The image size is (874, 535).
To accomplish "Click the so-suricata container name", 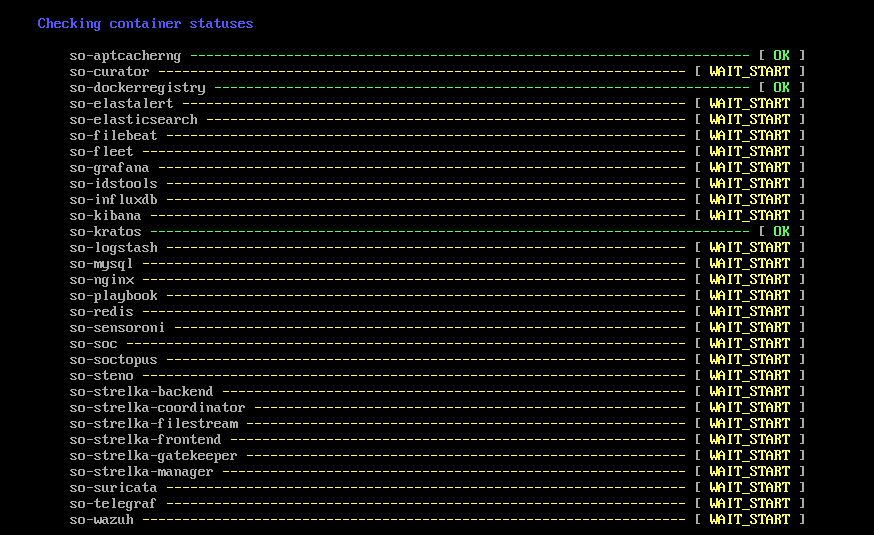I will 113,488.
